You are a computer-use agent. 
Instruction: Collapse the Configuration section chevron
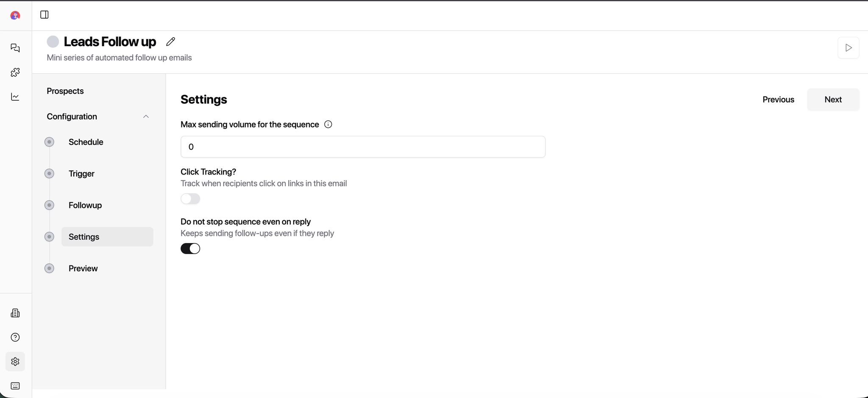coord(146,116)
